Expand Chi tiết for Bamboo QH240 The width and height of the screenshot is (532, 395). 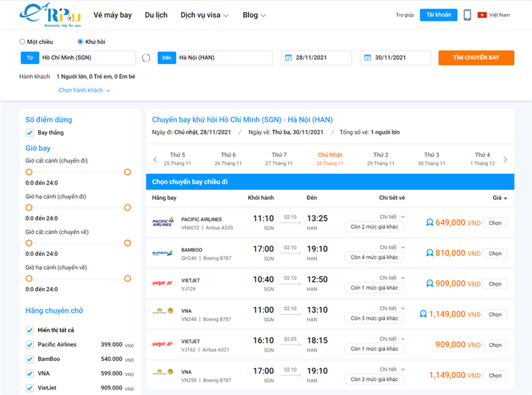[392, 247]
